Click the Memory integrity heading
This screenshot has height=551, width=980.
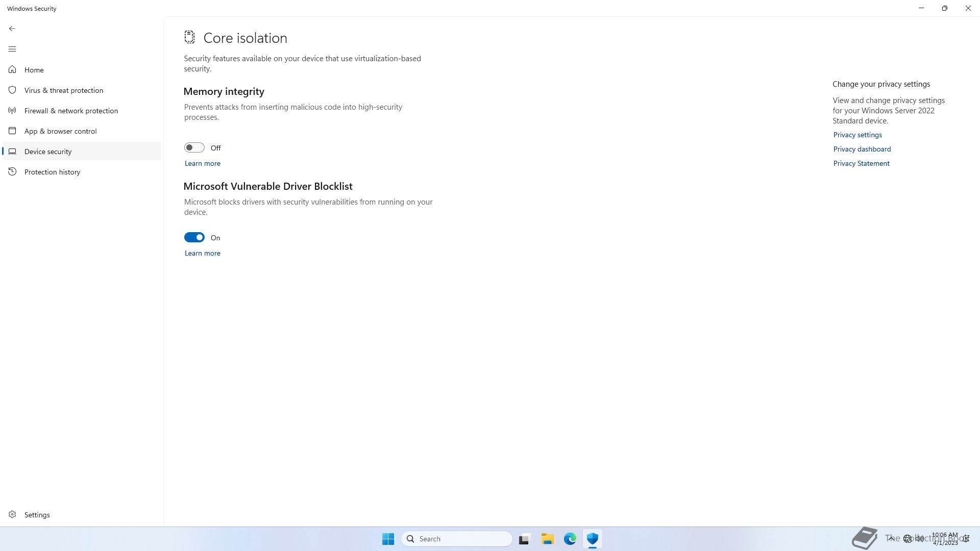point(224,91)
